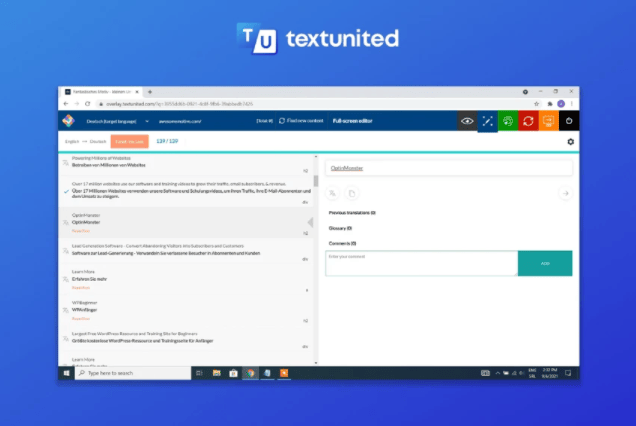
Task: Go back with browser back arrow
Action: (x=66, y=104)
